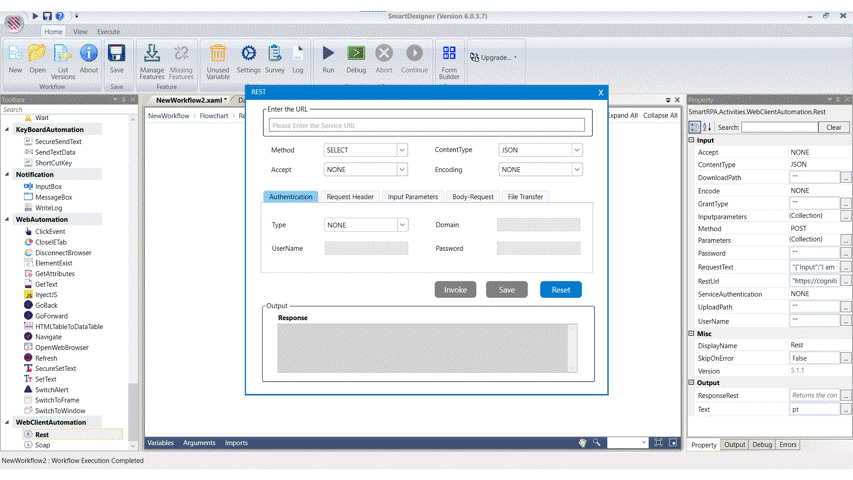Select the Body-Request tab
The image size is (853, 480).
[x=472, y=197]
